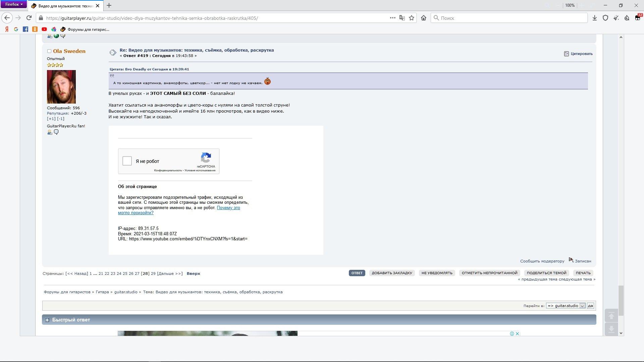Open the page actions three-dots menu
The image size is (644, 362).
pos(392,18)
